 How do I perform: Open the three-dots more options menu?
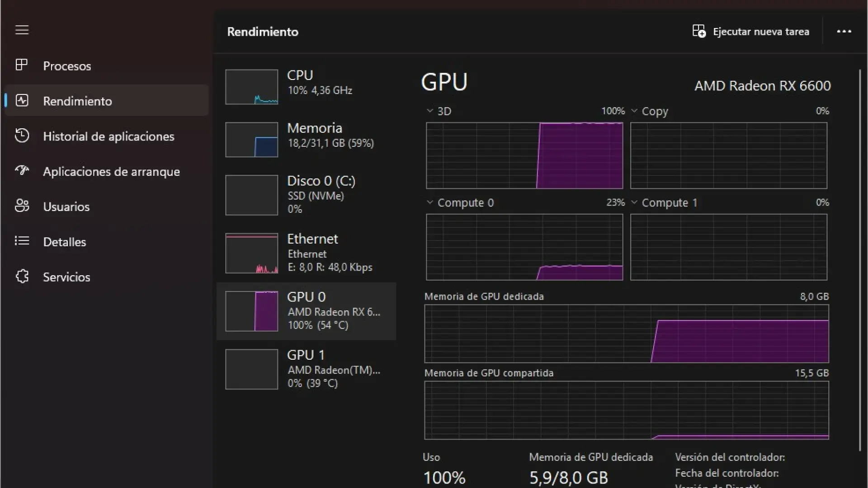tap(844, 32)
